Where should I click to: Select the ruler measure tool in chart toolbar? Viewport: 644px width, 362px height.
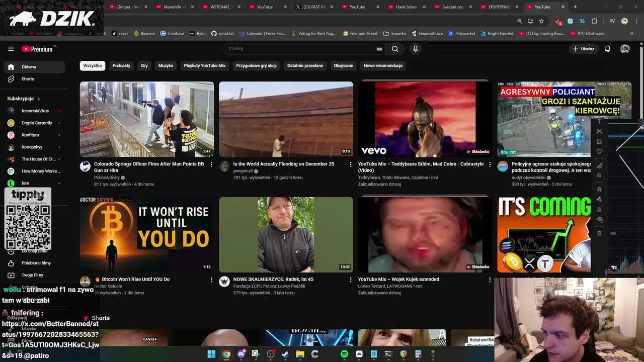599,165
